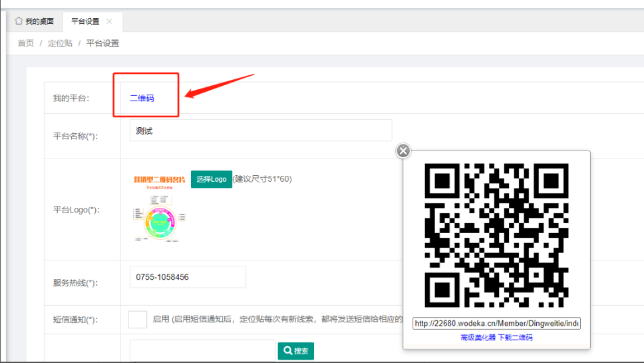Select the QR code URL text field

coord(496,323)
